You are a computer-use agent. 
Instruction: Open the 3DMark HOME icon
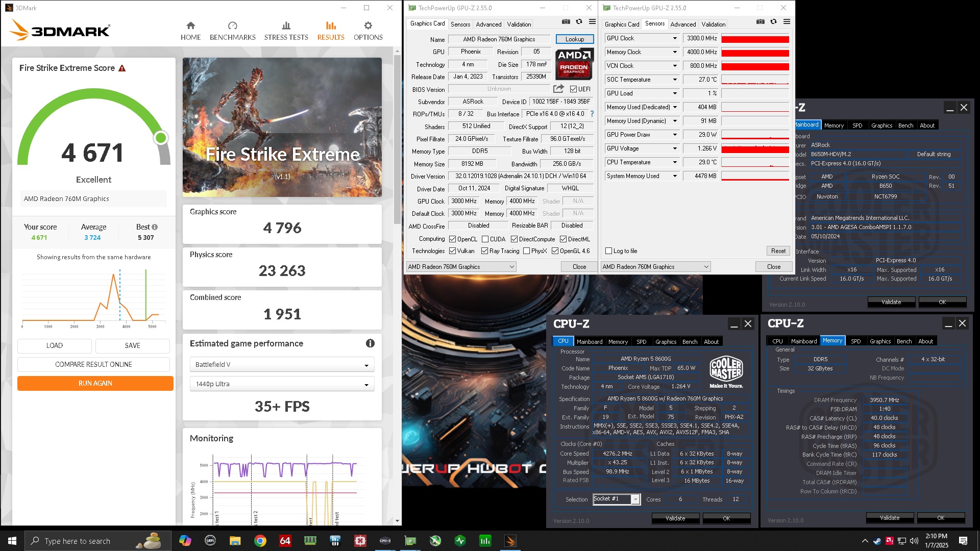[190, 31]
